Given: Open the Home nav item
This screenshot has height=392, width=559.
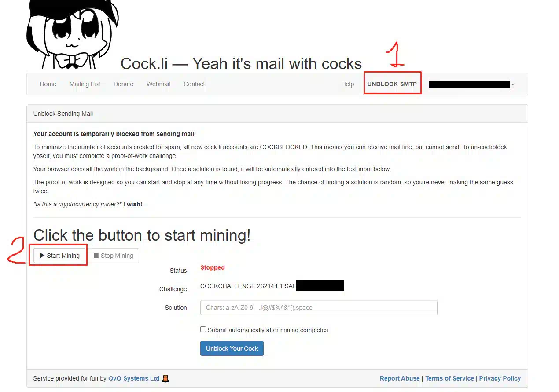Looking at the screenshot, I should pyautogui.click(x=48, y=84).
